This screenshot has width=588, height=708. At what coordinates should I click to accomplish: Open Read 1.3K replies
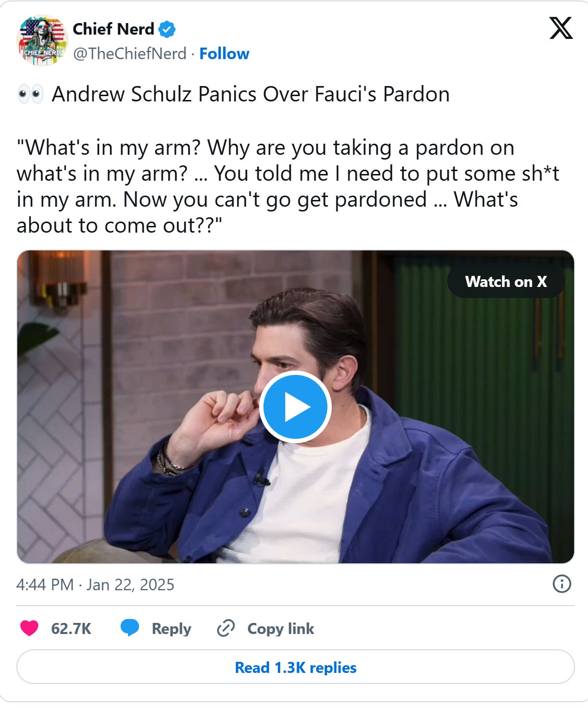coord(296,667)
